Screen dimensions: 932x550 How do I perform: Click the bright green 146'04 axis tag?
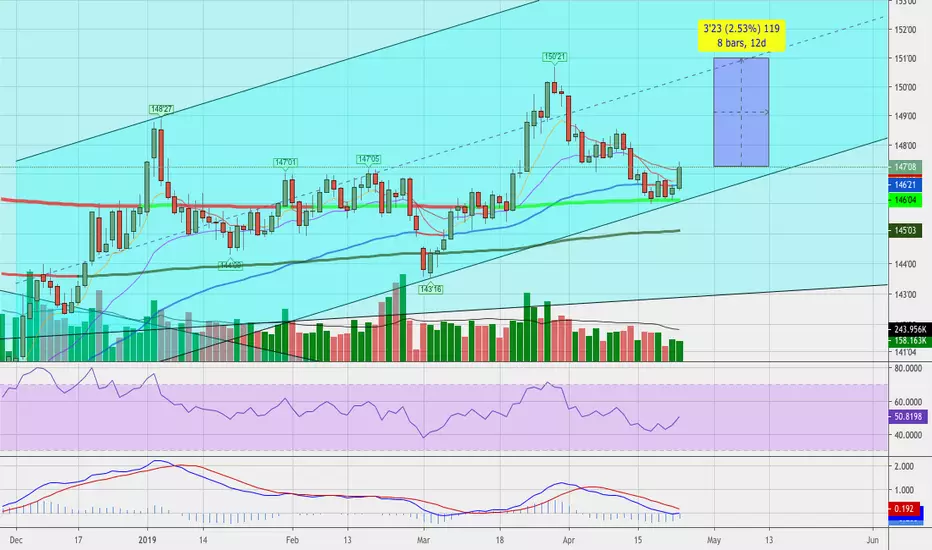905,201
